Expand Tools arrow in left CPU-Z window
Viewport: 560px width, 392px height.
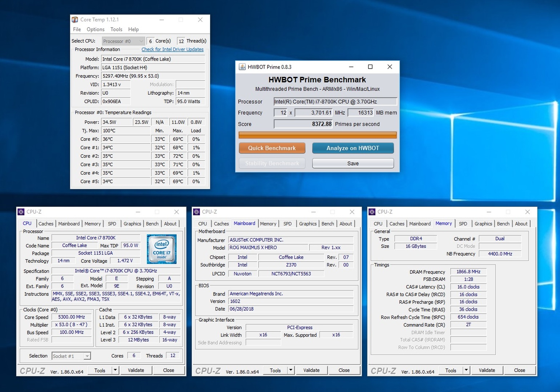(115, 370)
